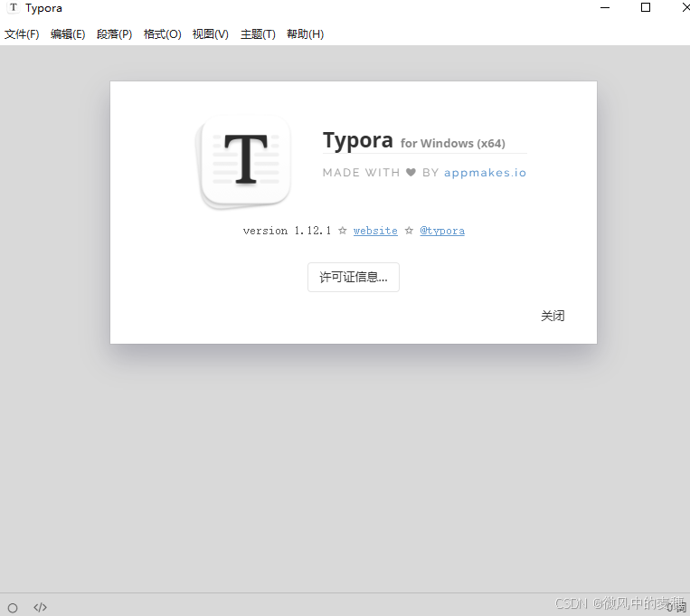The image size is (690, 616).
Task: Close the about dialog with 关闭
Action: click(x=553, y=316)
